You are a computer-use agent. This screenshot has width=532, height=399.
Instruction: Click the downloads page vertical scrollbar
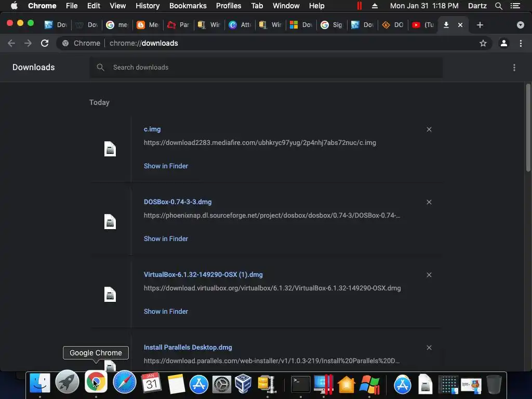click(528, 128)
